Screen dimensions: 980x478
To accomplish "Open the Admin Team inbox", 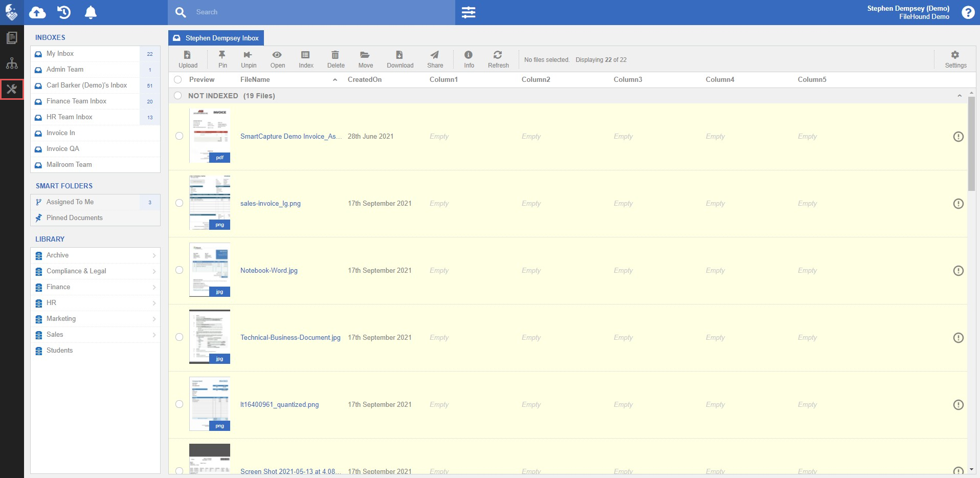I will point(95,70).
